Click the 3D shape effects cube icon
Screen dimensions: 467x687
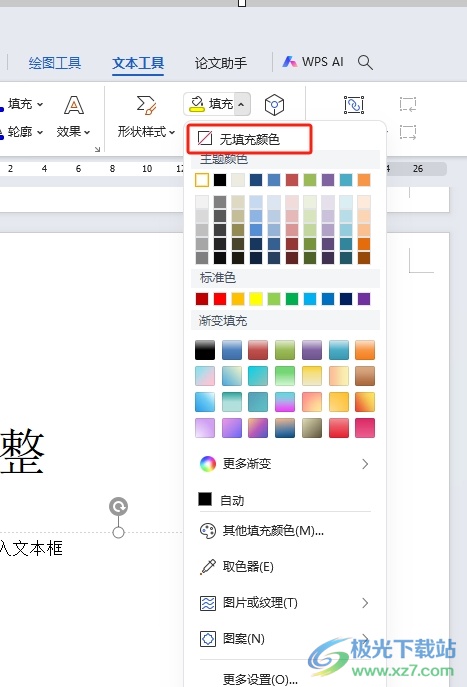[274, 104]
